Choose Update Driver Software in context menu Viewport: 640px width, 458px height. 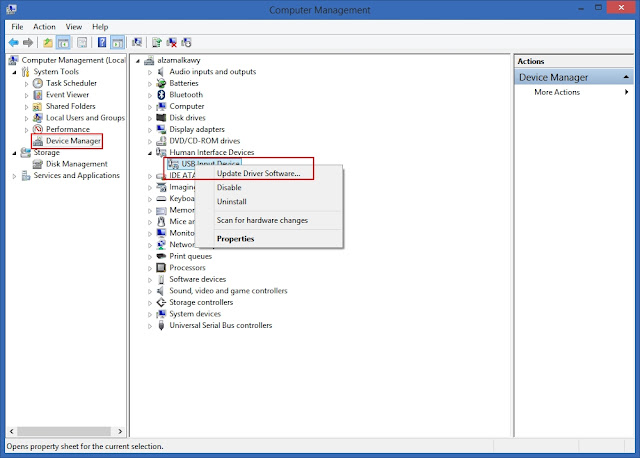click(269, 173)
